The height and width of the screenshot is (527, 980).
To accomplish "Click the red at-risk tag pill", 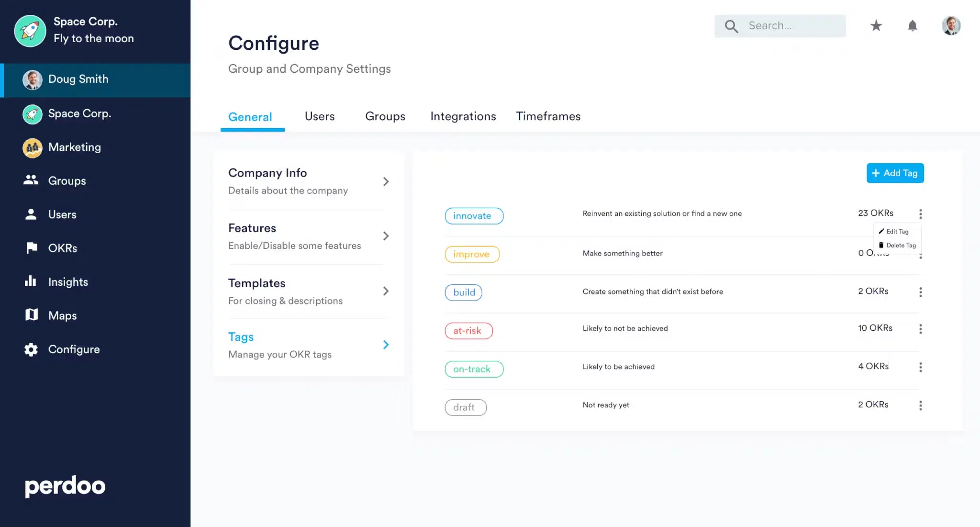I will coord(468,331).
